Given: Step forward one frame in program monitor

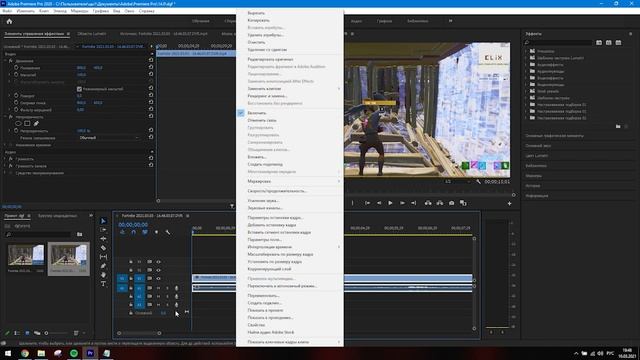Looking at the screenshot, I should pos(402,203).
